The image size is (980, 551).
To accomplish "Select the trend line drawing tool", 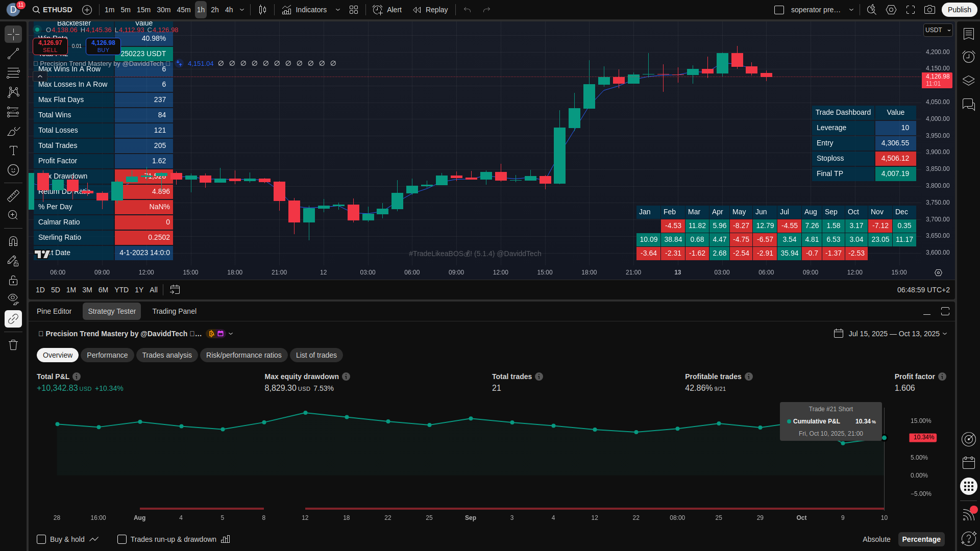I will point(13,54).
